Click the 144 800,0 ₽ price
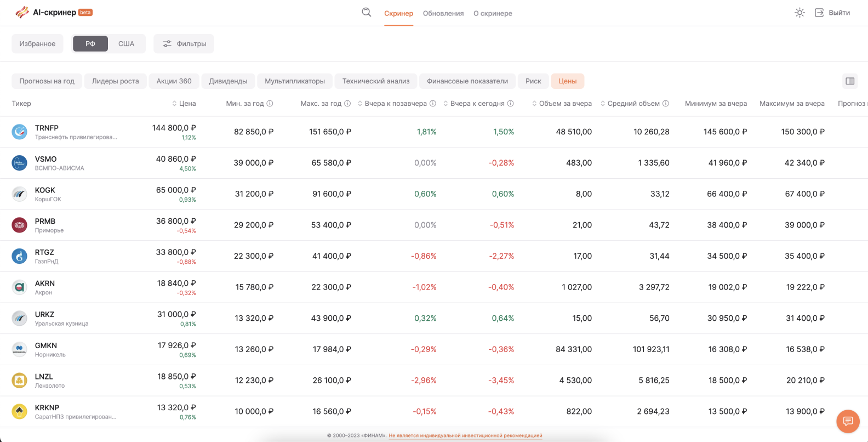This screenshot has height=442, width=868. tap(174, 128)
